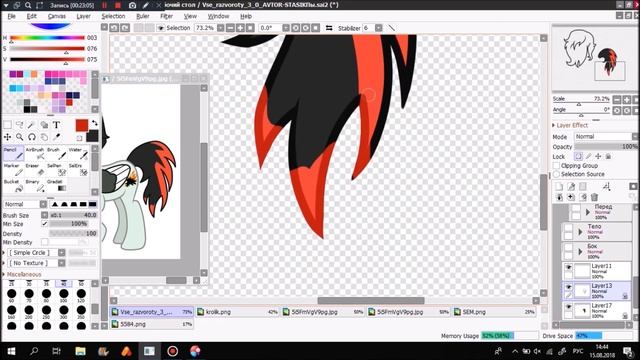The height and width of the screenshot is (360, 640).
Task: Hide Layer13 using its eye icon
Action: point(568,287)
